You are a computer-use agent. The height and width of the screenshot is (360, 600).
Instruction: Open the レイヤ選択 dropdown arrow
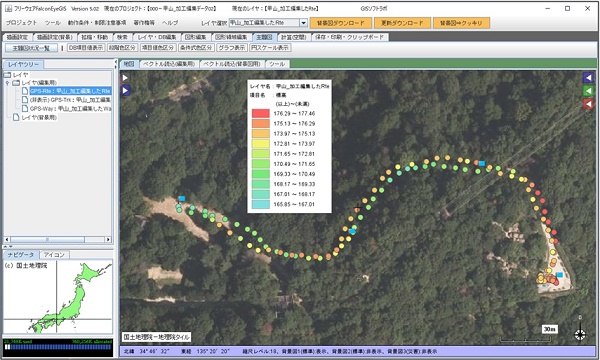coord(303,23)
